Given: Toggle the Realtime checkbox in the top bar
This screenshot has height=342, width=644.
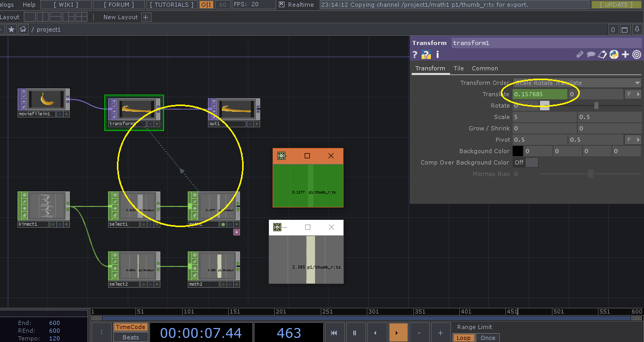Looking at the screenshot, I should coord(281,5).
